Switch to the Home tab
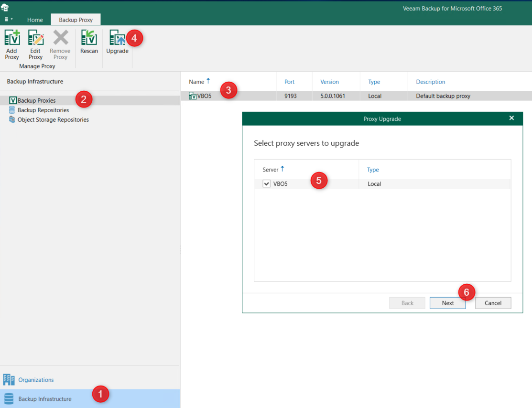This screenshot has height=408, width=532. [35, 20]
